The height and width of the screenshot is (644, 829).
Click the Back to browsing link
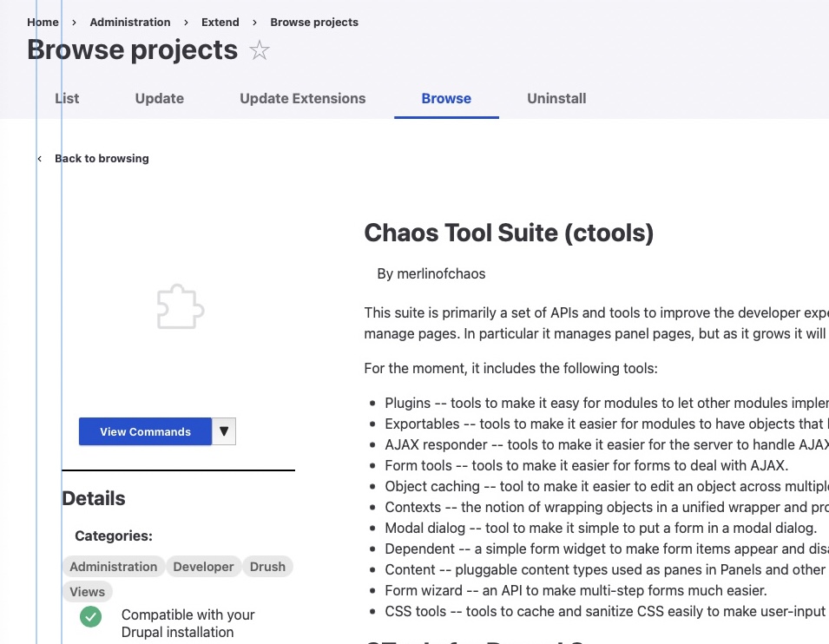(x=102, y=158)
